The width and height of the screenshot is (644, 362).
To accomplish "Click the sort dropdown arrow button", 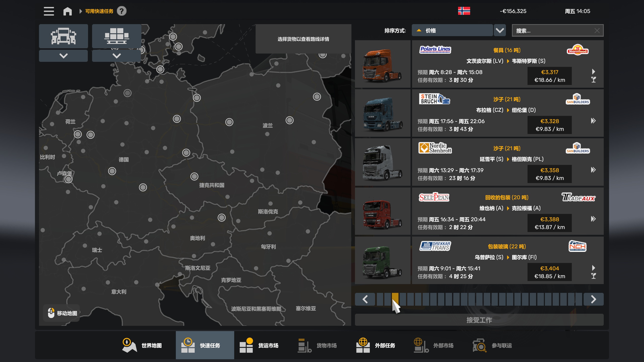I will [x=500, y=30].
